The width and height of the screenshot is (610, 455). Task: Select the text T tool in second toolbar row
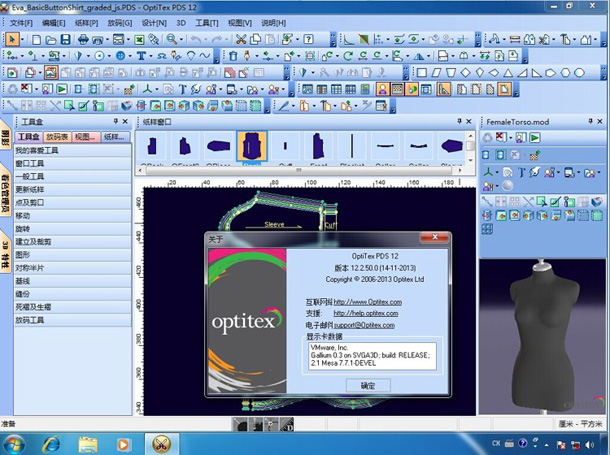pyautogui.click(x=141, y=56)
